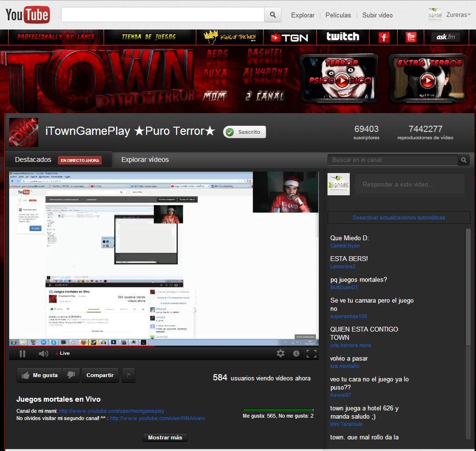476x451 pixels.
Task: Open the momgameplay channel link
Action: click(x=111, y=411)
